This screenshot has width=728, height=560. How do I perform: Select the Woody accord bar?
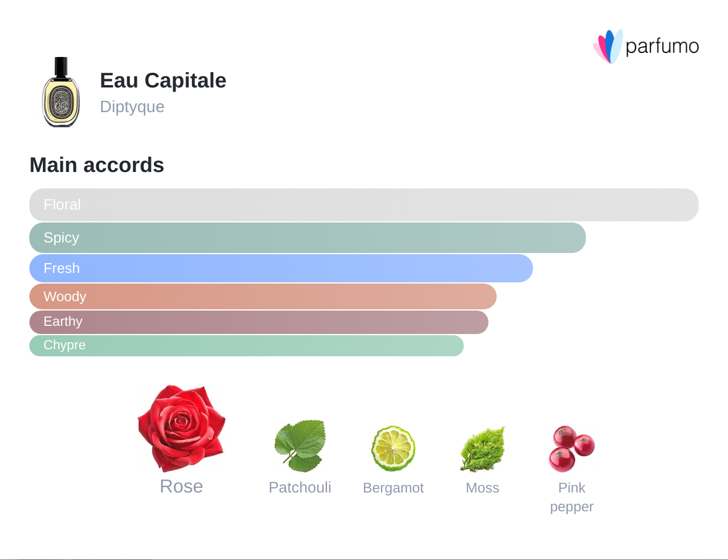point(263,296)
